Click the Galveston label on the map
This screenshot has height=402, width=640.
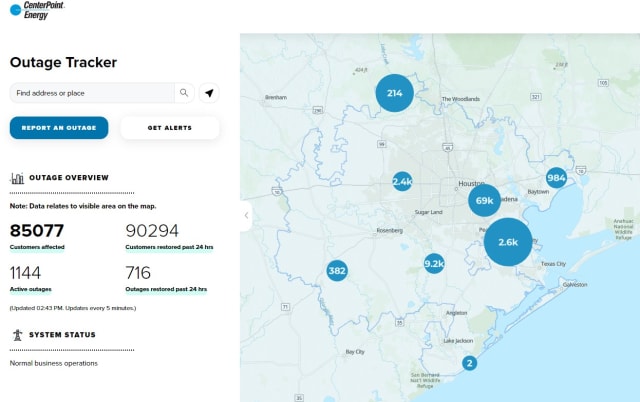coord(575,284)
